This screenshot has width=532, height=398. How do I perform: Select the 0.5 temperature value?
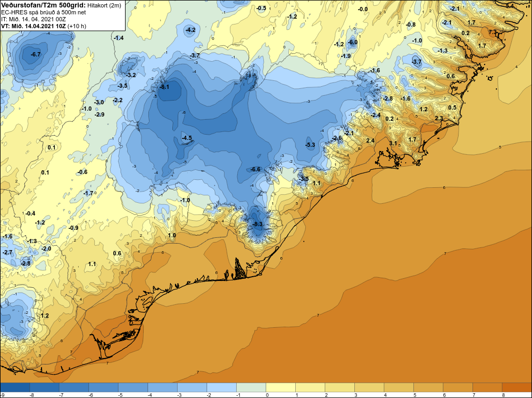coord(452,107)
